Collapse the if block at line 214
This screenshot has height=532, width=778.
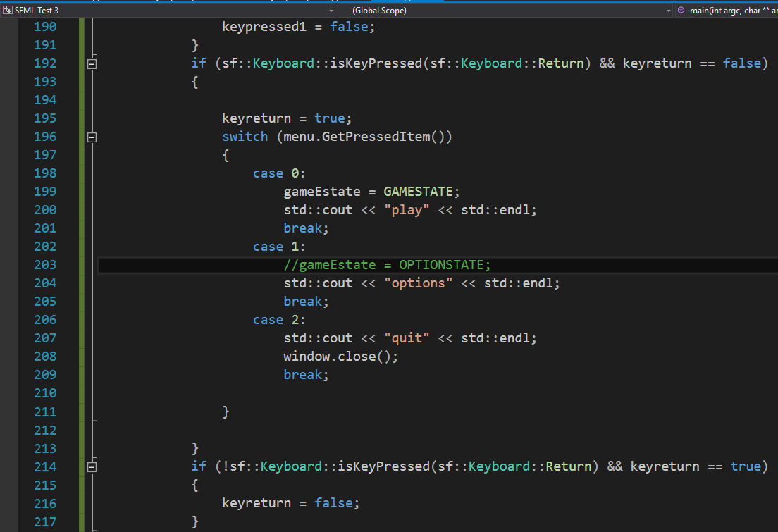[91, 466]
